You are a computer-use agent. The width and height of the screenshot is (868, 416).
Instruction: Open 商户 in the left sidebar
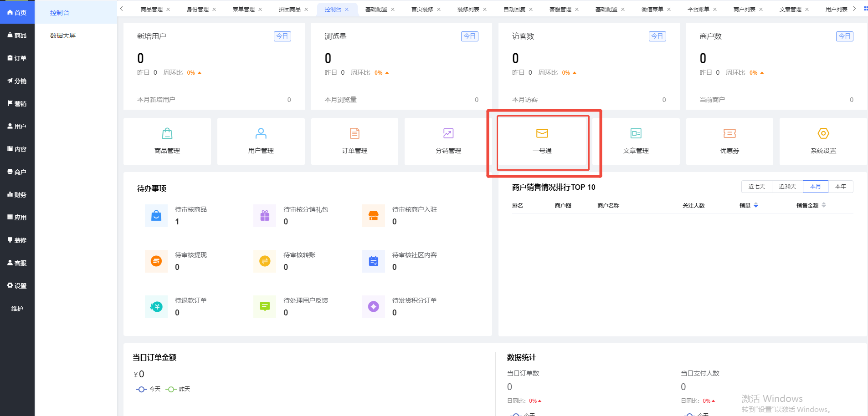point(17,172)
